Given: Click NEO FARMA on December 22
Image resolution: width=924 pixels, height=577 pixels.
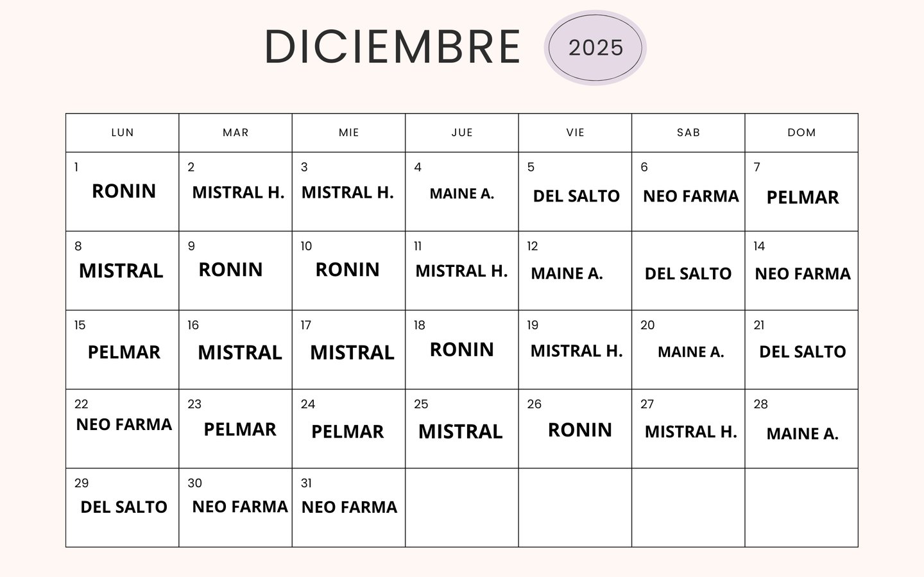Looking at the screenshot, I should pos(124,424).
